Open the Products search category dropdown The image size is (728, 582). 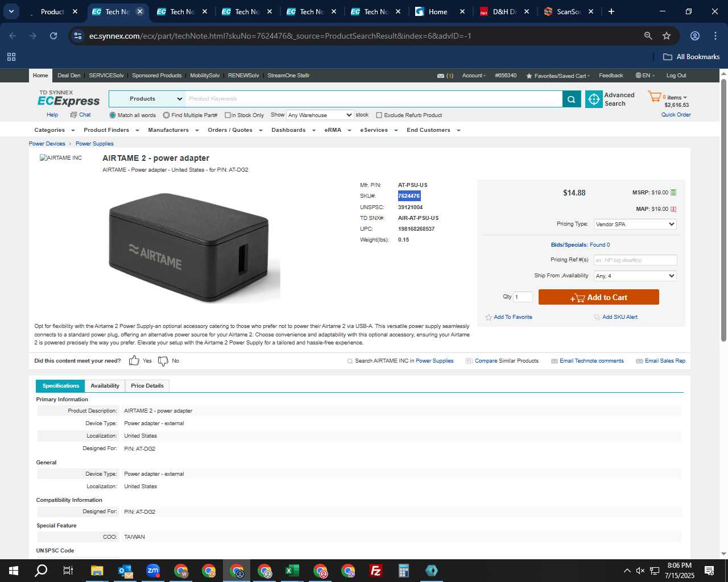click(x=147, y=99)
